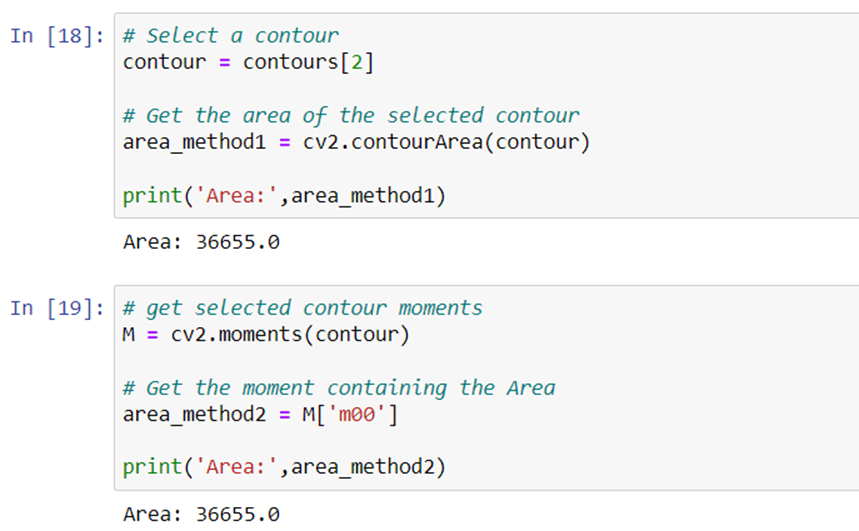Click the In [19] cell prompt
859x531 pixels.
point(57,308)
